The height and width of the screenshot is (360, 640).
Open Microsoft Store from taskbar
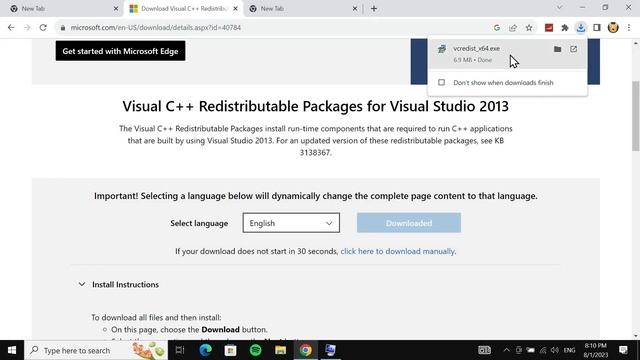click(231, 350)
